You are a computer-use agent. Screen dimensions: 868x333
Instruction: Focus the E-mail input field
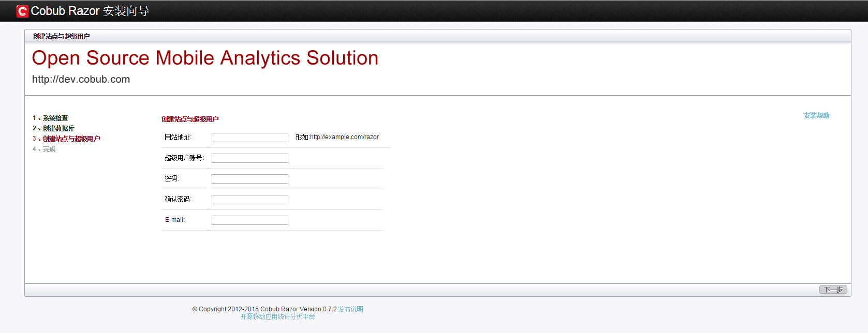tap(250, 220)
